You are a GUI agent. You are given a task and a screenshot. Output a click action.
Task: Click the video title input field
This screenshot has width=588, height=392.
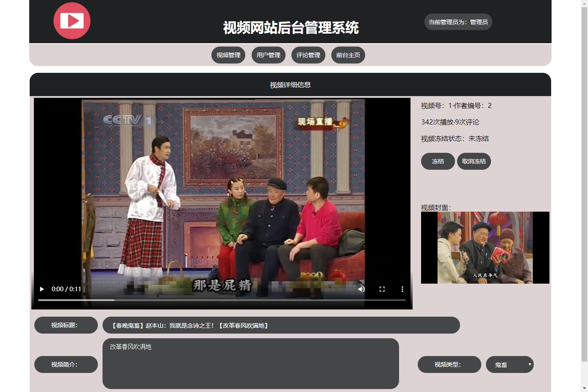coord(281,325)
